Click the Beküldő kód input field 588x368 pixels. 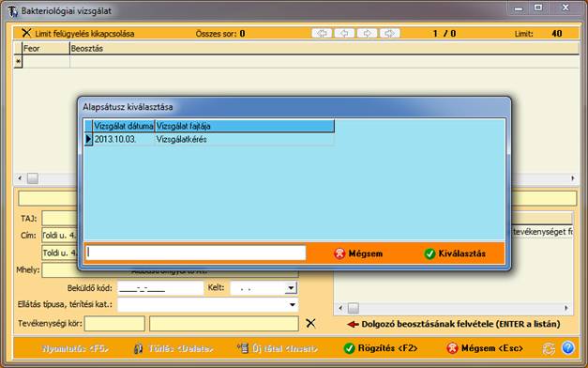160,288
